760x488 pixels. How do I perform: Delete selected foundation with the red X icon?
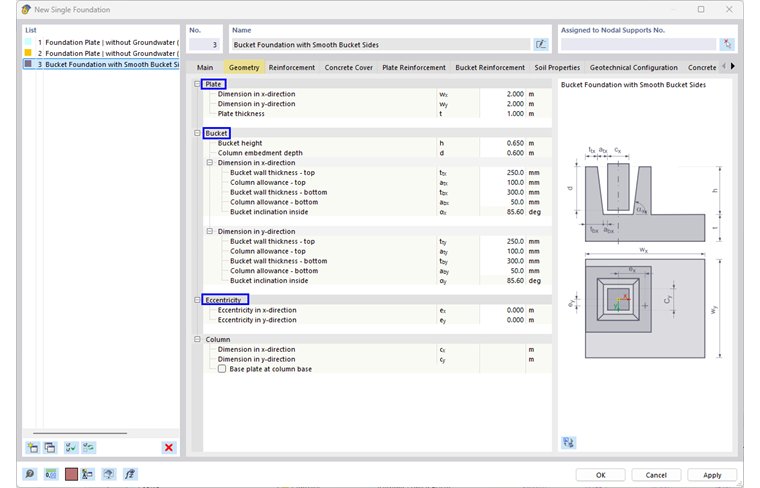[x=169, y=448]
